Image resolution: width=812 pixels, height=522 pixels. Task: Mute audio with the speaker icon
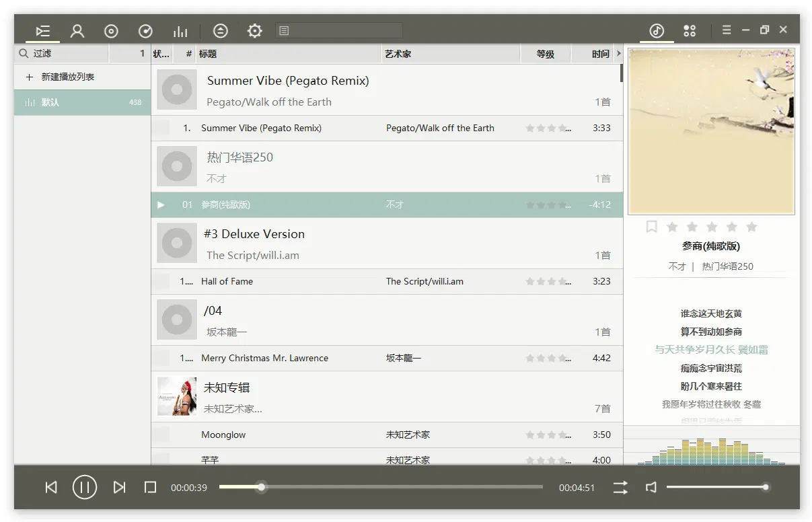(x=650, y=487)
